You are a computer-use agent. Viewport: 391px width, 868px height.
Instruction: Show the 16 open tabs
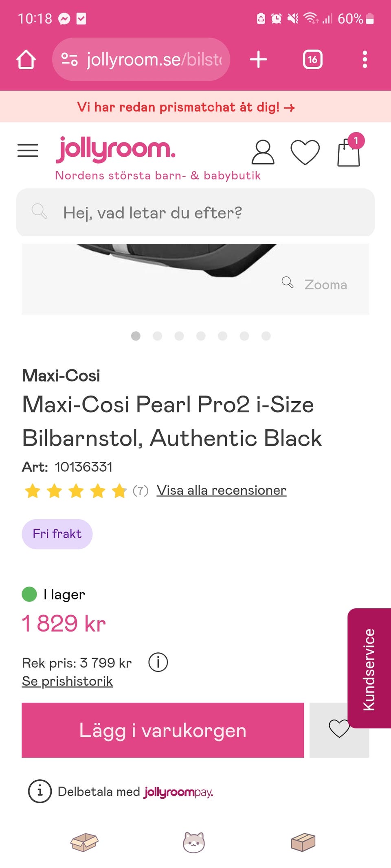click(x=312, y=60)
